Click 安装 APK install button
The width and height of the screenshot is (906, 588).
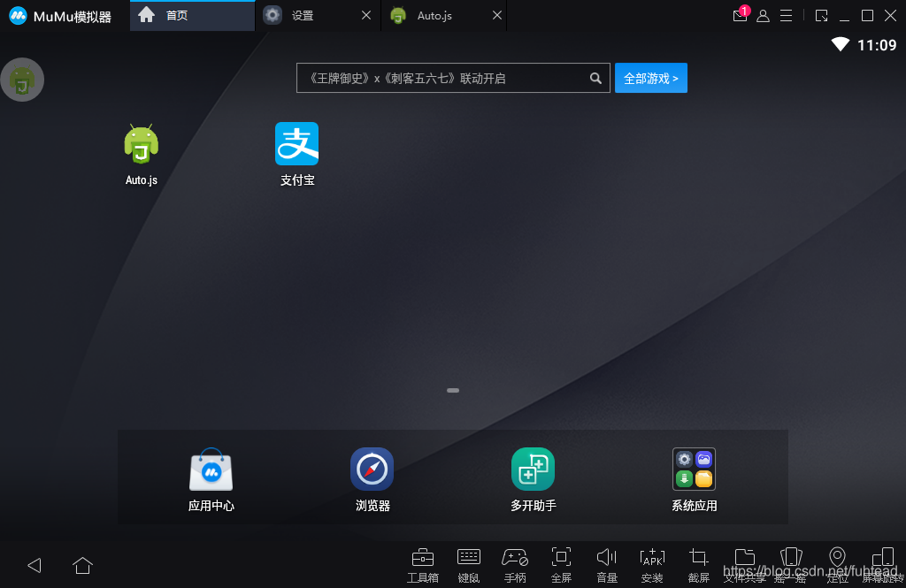(652, 565)
